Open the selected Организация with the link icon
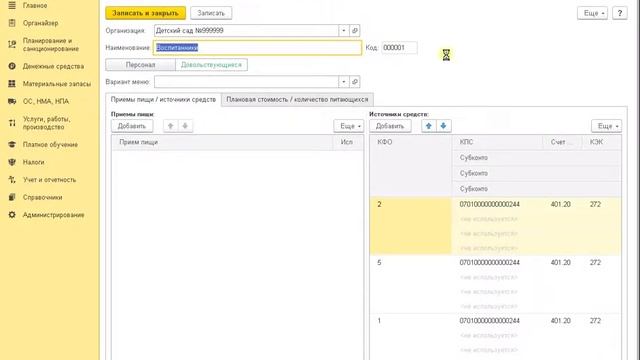Viewport: 640px width, 360px height. pos(355,31)
